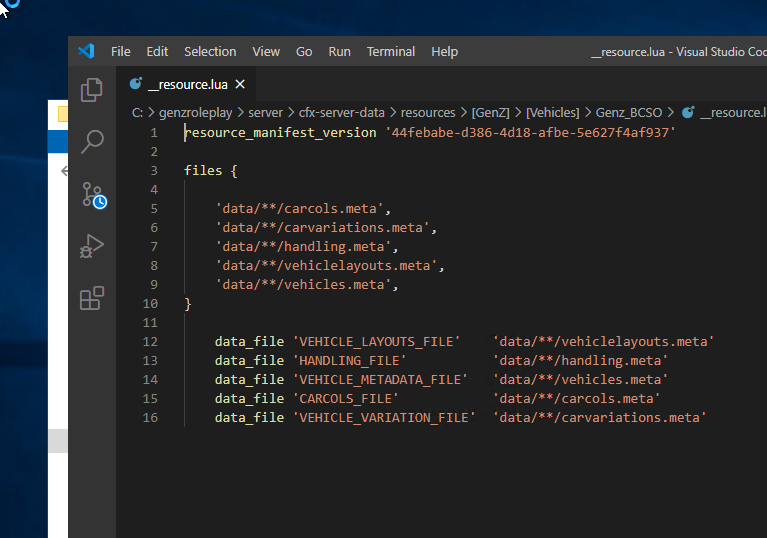
Task: Open the Explorer view in activity bar
Action: coord(92,89)
